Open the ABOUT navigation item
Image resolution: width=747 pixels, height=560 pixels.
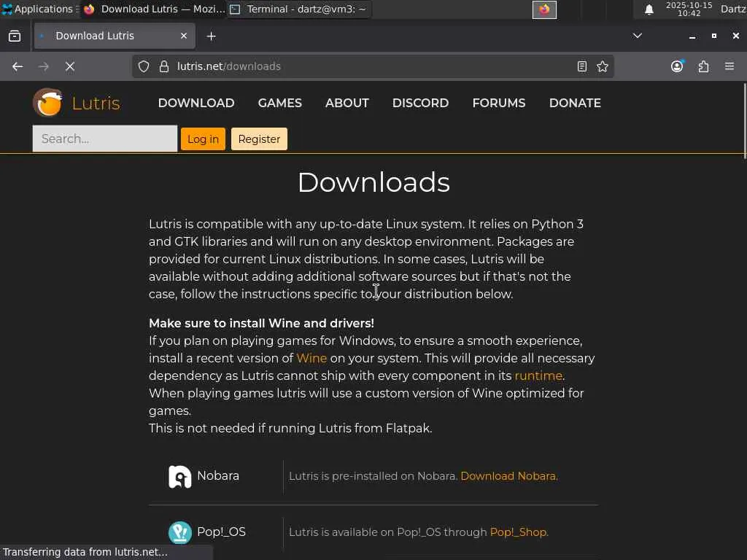click(347, 103)
